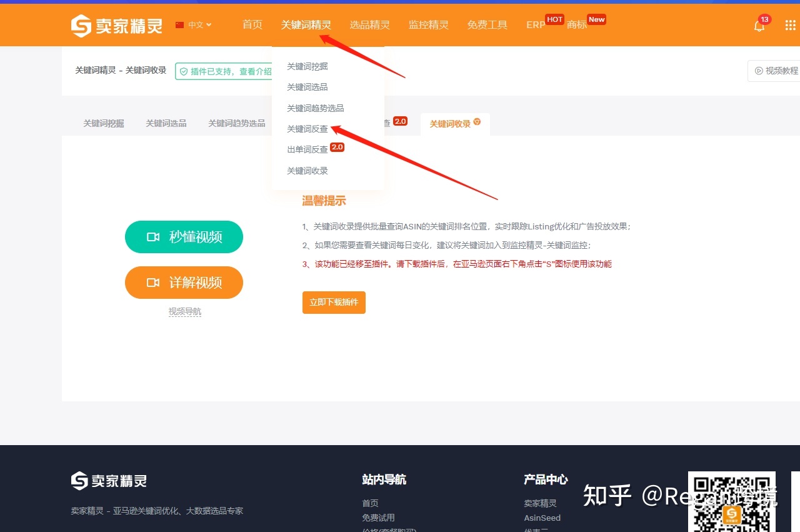Image resolution: width=800 pixels, height=532 pixels.
Task: Go to 首页 in the top navigation
Action: 252,25
